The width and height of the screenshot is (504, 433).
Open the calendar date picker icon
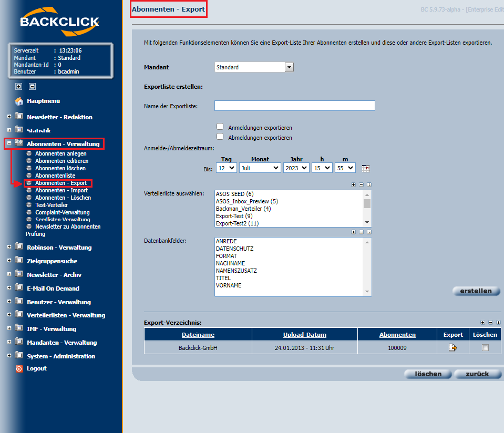point(366,168)
